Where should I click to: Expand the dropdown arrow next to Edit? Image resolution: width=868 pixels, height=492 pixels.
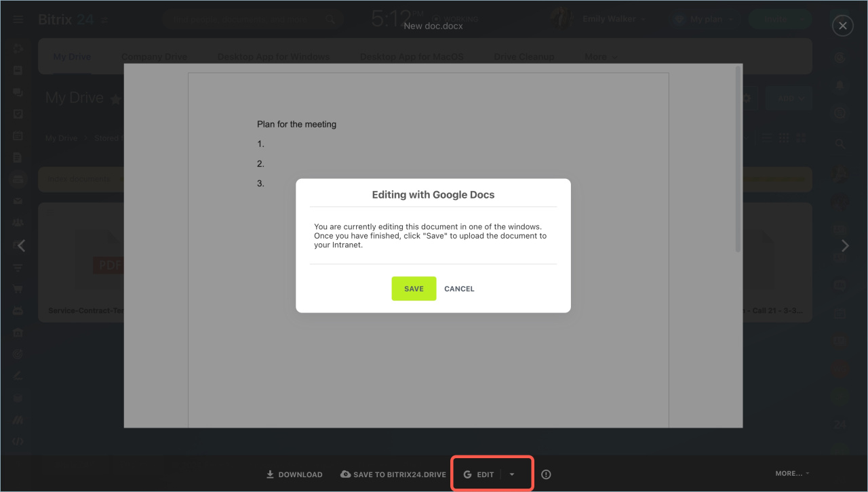tap(512, 474)
